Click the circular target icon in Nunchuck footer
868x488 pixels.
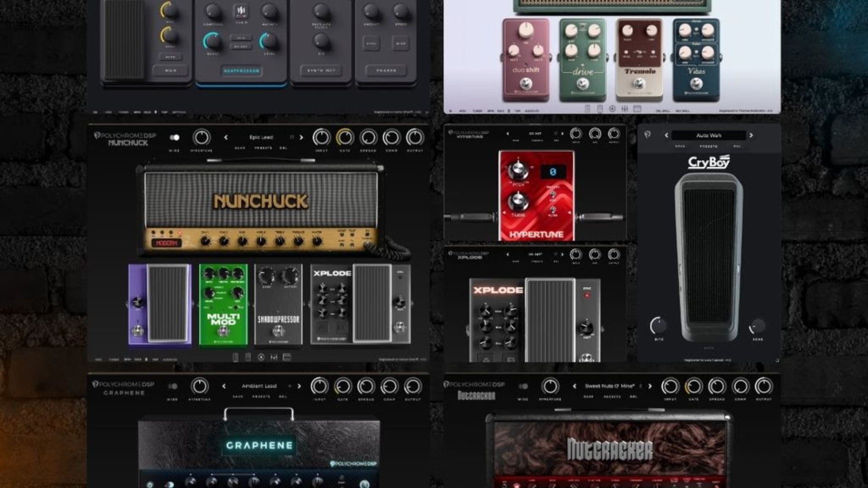click(x=261, y=357)
